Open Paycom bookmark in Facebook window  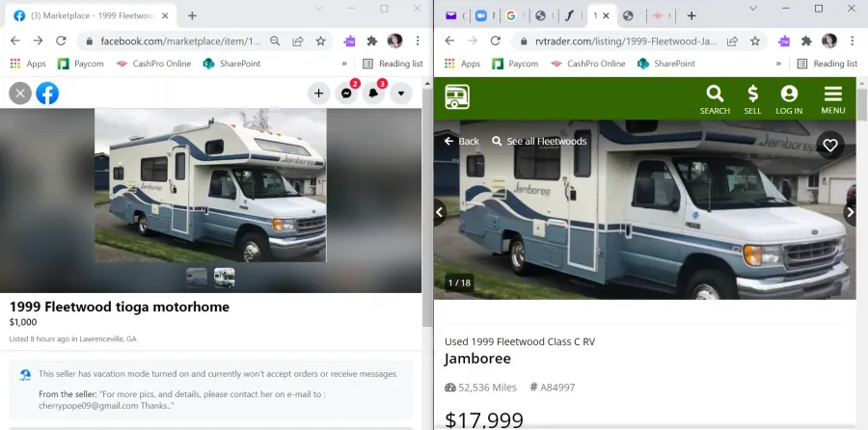81,64
